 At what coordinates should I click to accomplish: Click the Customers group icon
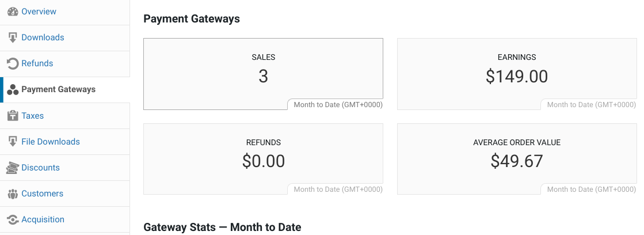point(13,194)
